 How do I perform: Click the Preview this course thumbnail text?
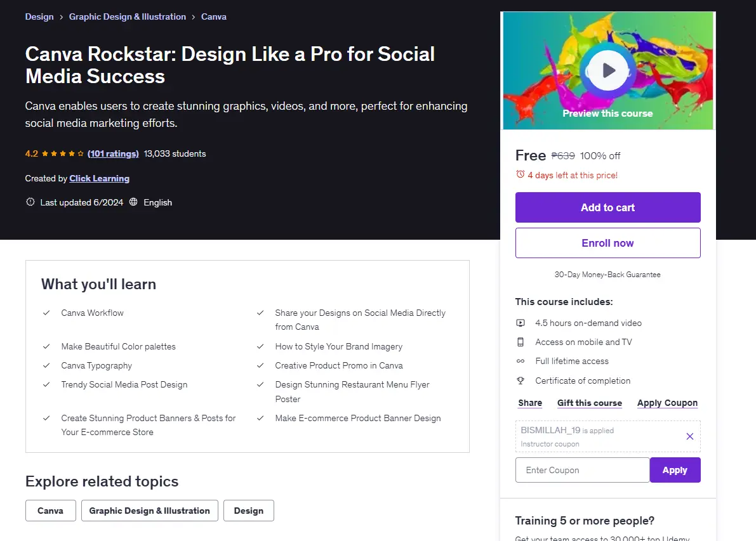tap(607, 113)
